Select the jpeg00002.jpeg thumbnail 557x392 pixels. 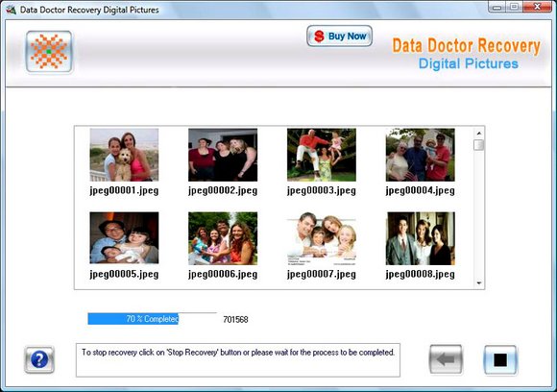pos(223,155)
